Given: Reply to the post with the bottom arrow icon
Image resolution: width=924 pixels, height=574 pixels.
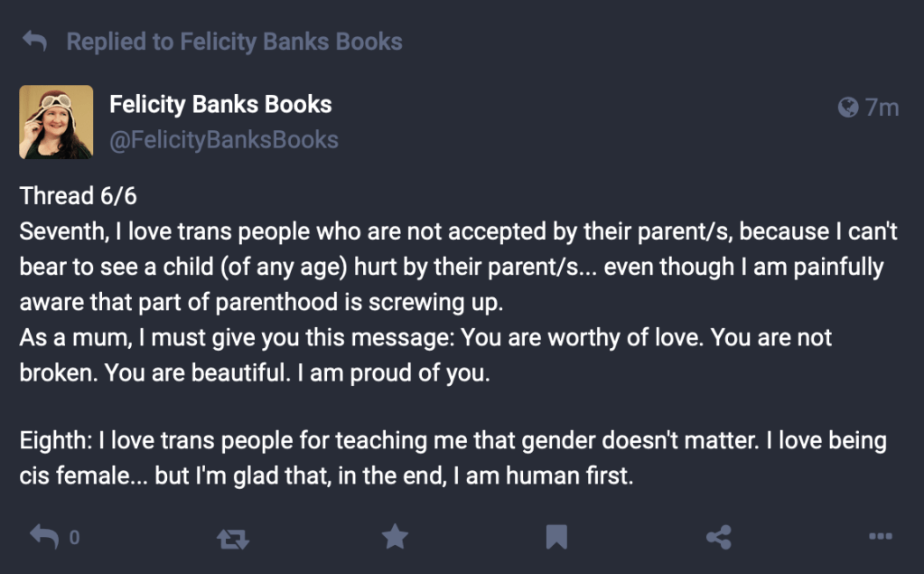Looking at the screenshot, I should tap(43, 537).
